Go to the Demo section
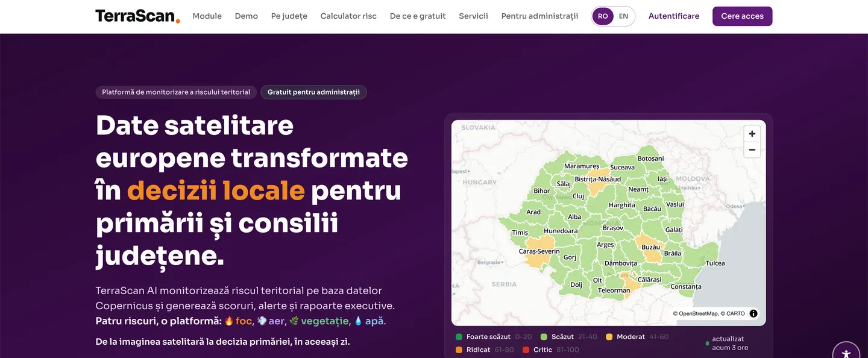 click(x=247, y=16)
